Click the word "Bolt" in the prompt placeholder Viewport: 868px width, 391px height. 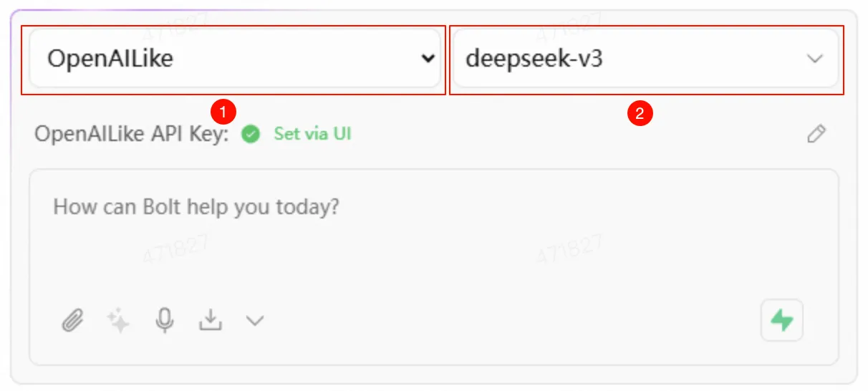pyautogui.click(x=161, y=208)
